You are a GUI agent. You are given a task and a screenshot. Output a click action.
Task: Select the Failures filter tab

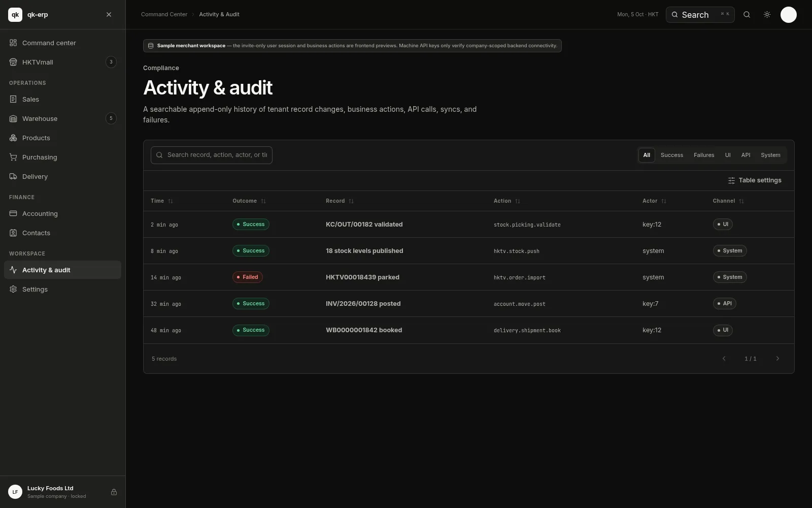(x=704, y=155)
